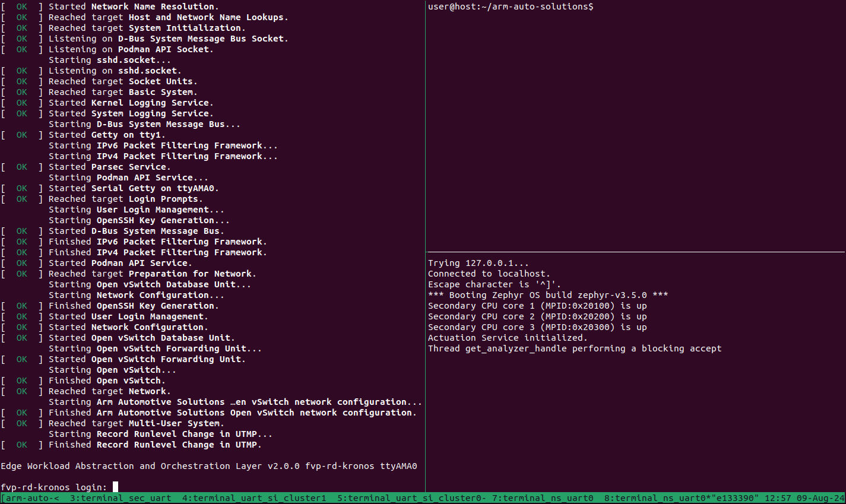Focus the fvp-rd-kronos login prompt
Screen dimensions: 846x504
[59, 487]
